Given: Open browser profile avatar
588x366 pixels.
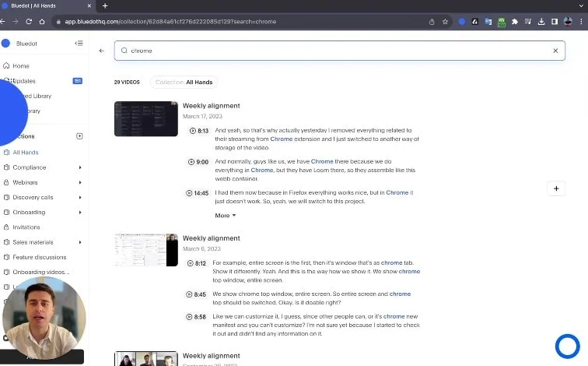Looking at the screenshot, I should tap(568, 22).
